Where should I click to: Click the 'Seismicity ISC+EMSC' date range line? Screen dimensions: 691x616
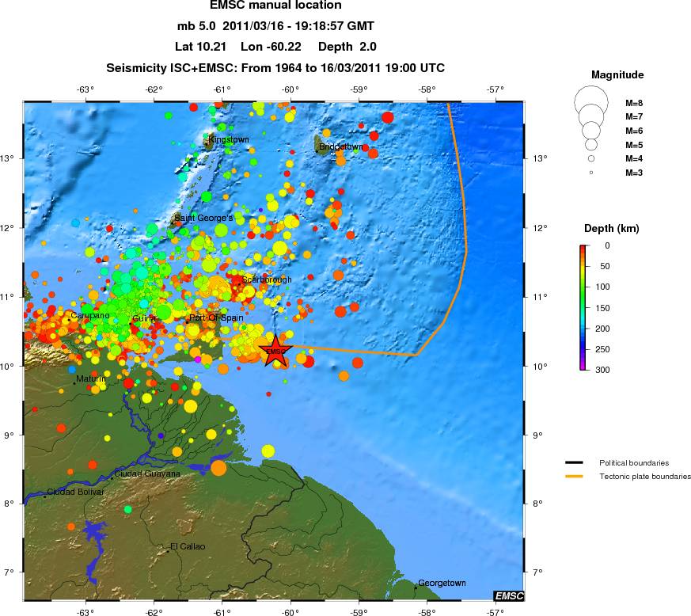(x=275, y=68)
